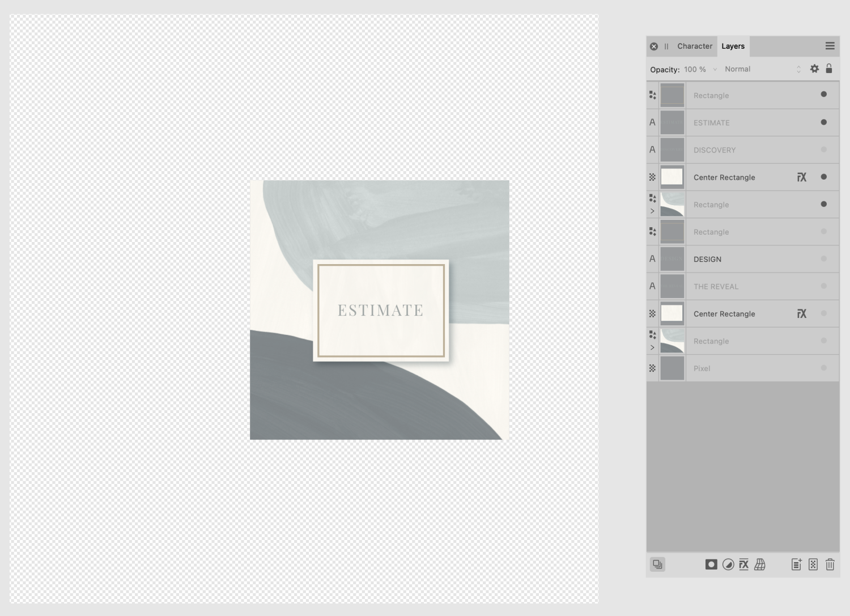Select the Pixel layer thumbnail
The width and height of the screenshot is (850, 616).
tap(672, 368)
